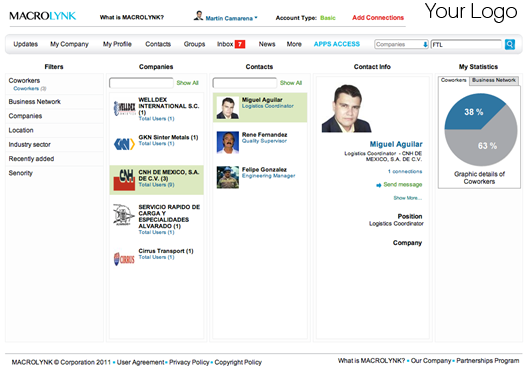This screenshot has height=381, width=528.
Task: Click the Send message link
Action: [403, 185]
